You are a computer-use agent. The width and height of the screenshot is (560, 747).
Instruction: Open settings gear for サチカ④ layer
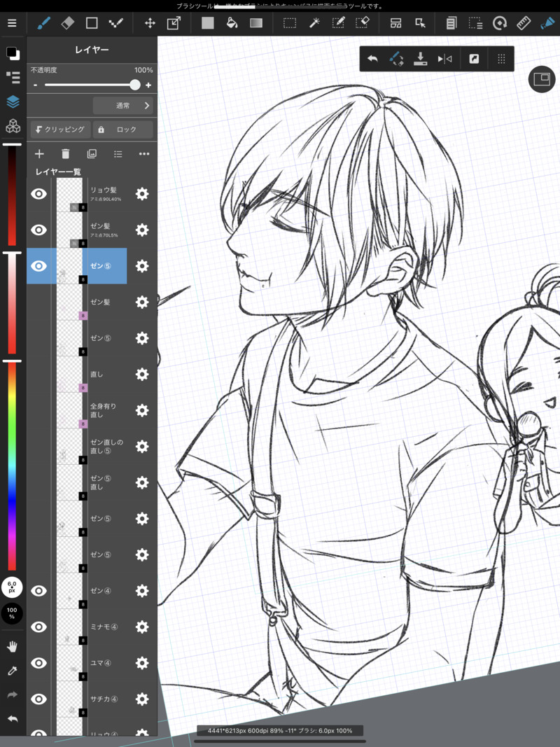point(142,699)
